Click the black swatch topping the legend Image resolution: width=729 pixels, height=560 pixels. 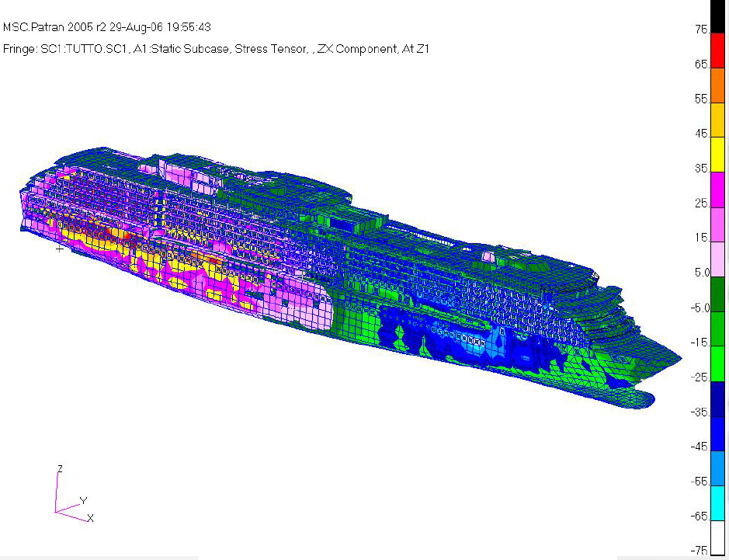coord(718,16)
